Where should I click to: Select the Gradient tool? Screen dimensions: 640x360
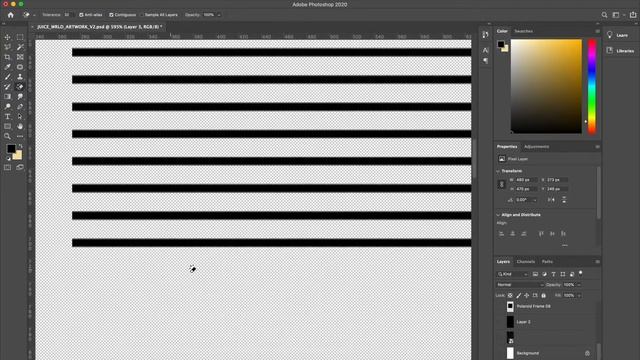[x=7, y=97]
